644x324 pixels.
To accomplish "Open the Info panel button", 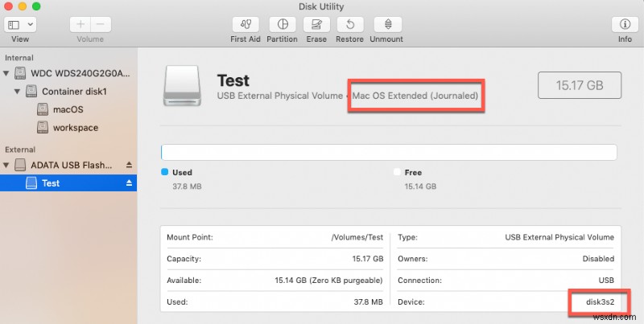I will pos(625,24).
